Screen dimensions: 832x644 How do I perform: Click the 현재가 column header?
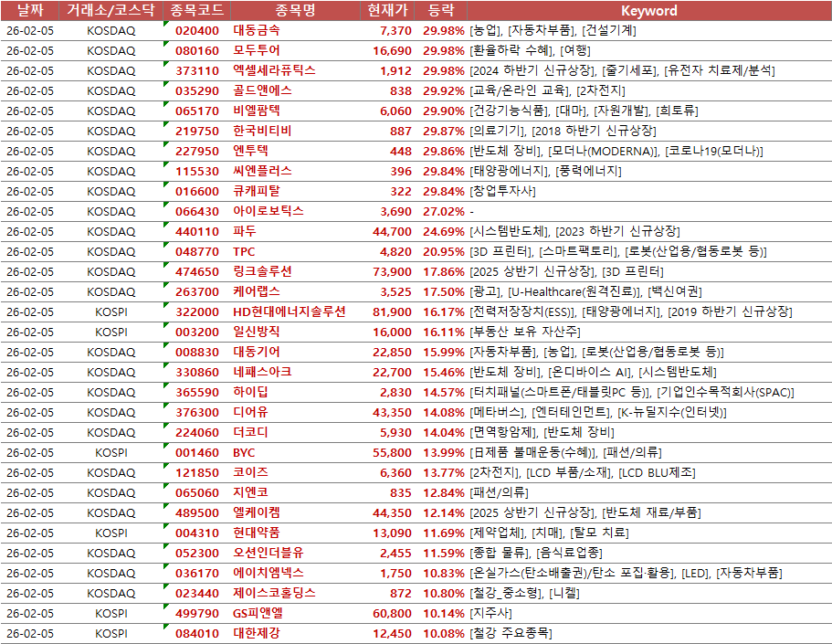(x=387, y=10)
